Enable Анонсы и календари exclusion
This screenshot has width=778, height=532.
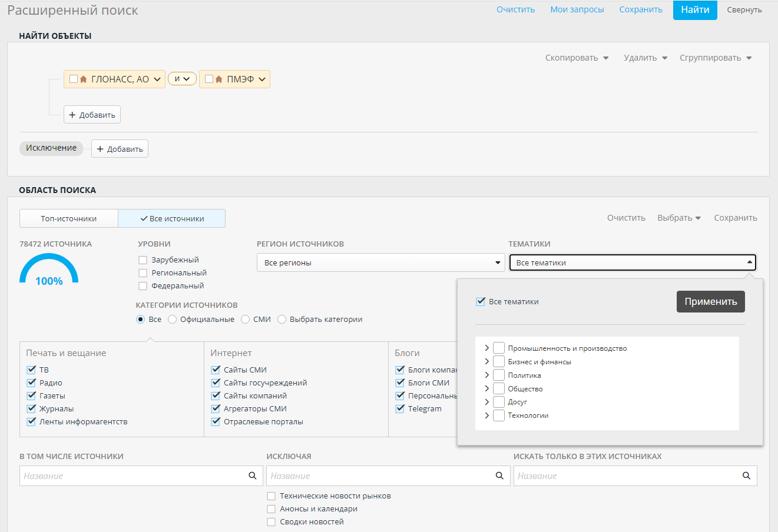tap(272, 509)
